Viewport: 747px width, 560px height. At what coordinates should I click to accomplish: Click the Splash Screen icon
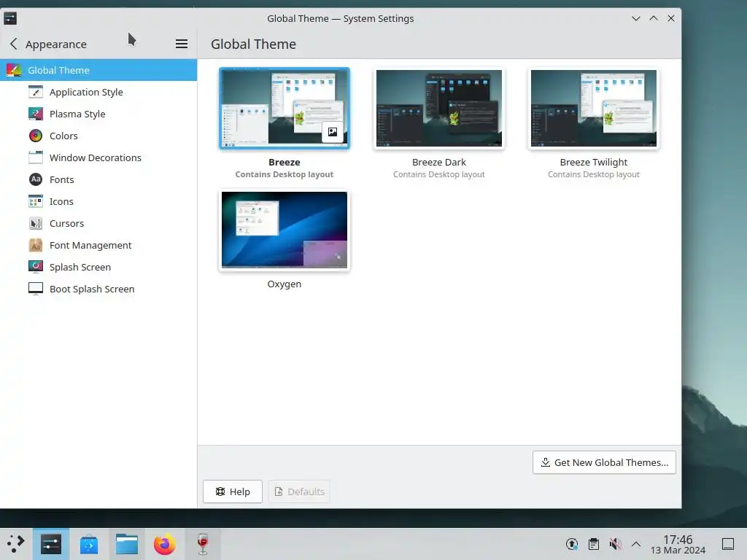click(x=36, y=267)
